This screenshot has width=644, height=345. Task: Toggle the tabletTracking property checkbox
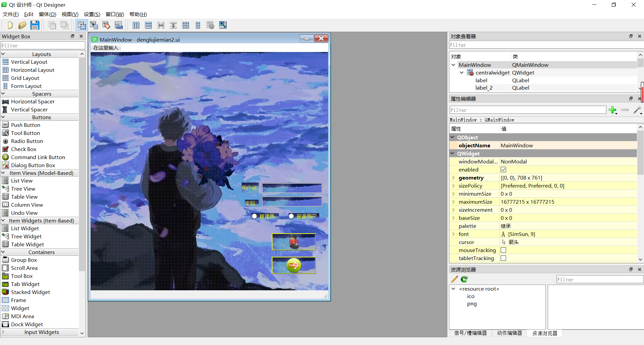(x=503, y=258)
